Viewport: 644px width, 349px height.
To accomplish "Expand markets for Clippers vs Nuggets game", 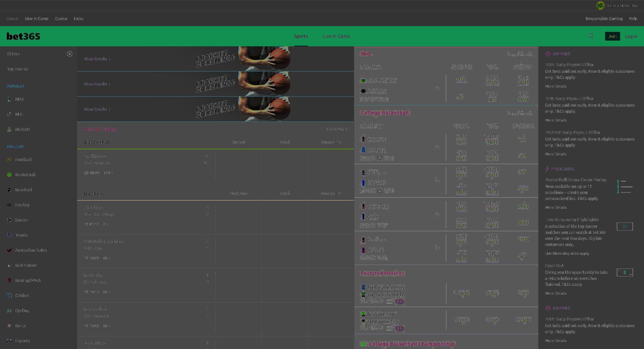I will coord(108,173).
